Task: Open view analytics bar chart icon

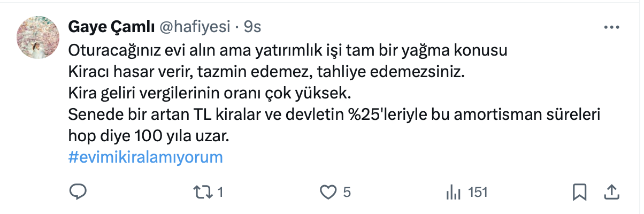Action: tap(454, 192)
